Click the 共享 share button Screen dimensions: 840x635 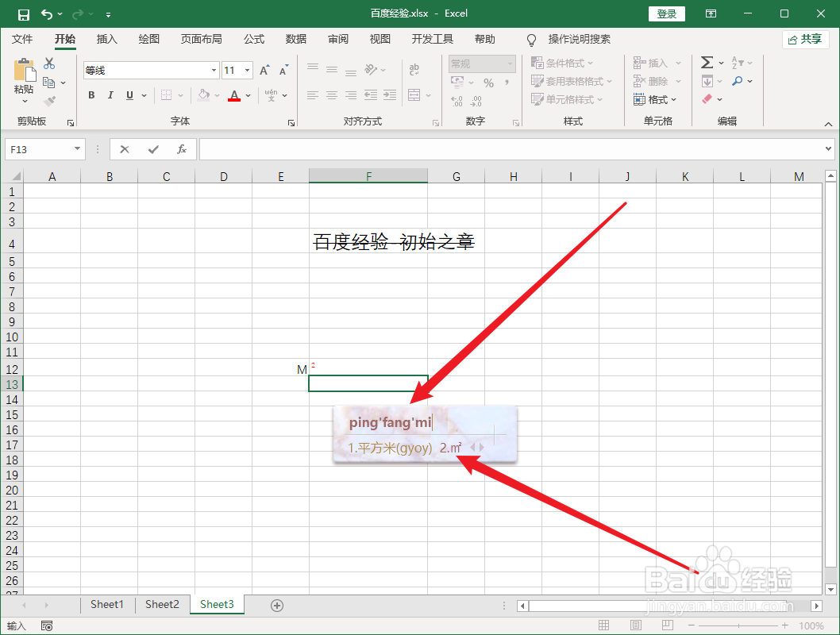(806, 39)
